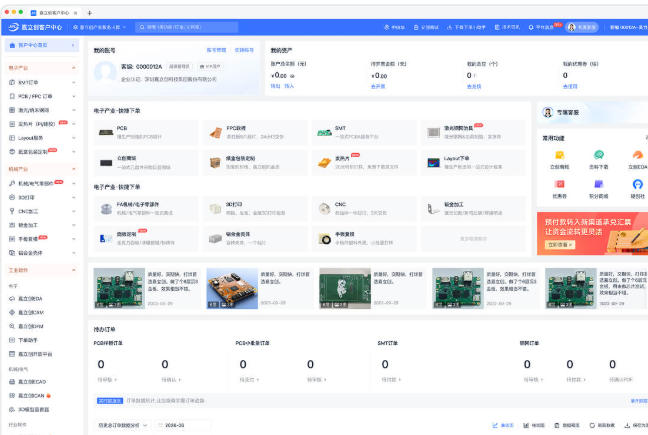Expand the CNC machining sidebar item
Screen dimensions: 648x435
(x=41, y=211)
